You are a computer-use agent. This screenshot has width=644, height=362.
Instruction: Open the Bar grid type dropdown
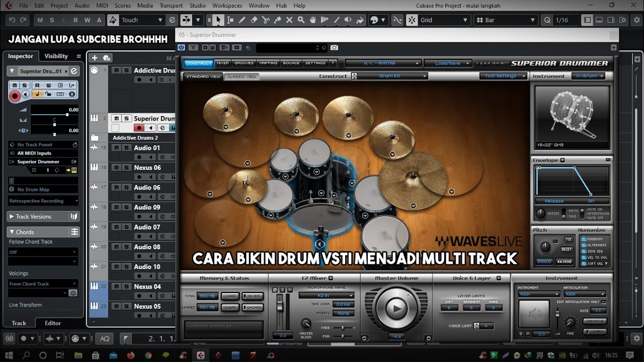coord(506,20)
